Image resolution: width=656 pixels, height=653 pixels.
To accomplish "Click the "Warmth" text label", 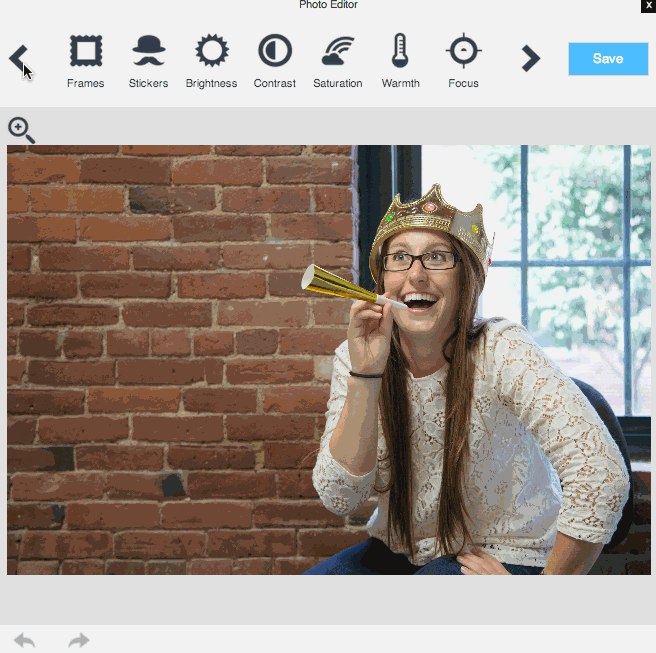I will tap(400, 84).
